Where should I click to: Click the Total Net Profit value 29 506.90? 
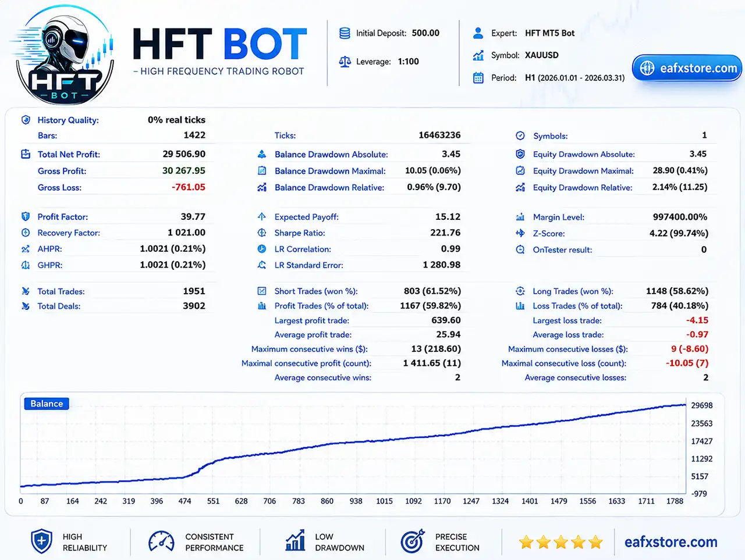(184, 154)
